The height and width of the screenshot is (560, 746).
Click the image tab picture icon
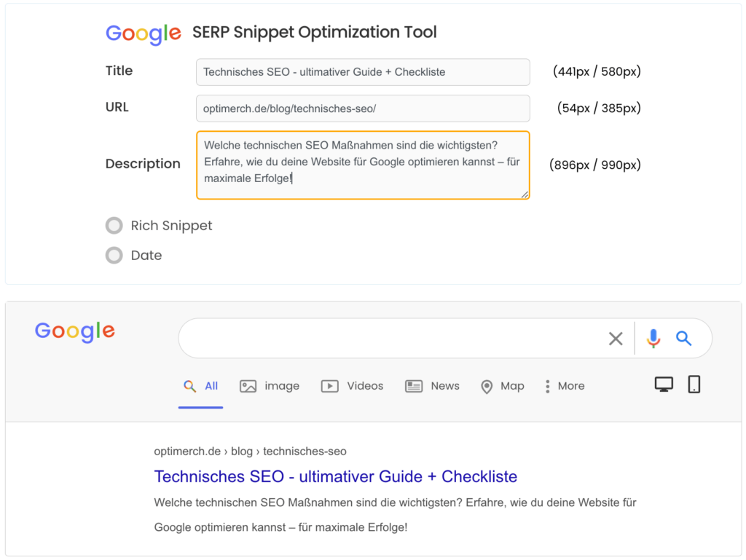point(248,386)
